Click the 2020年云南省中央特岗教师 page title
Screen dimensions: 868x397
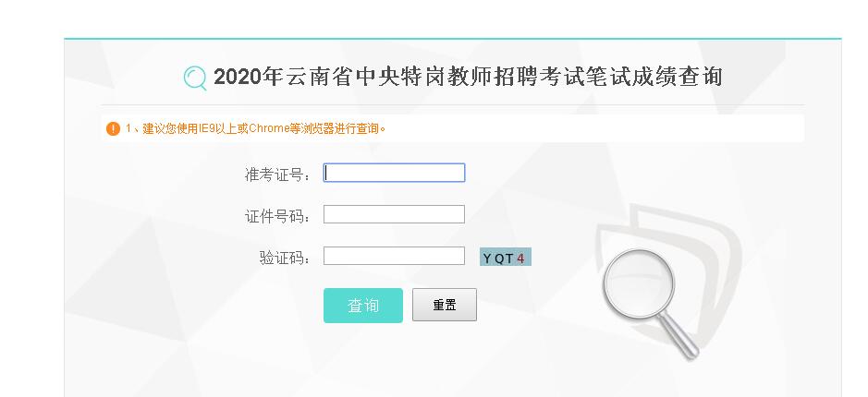(467, 77)
